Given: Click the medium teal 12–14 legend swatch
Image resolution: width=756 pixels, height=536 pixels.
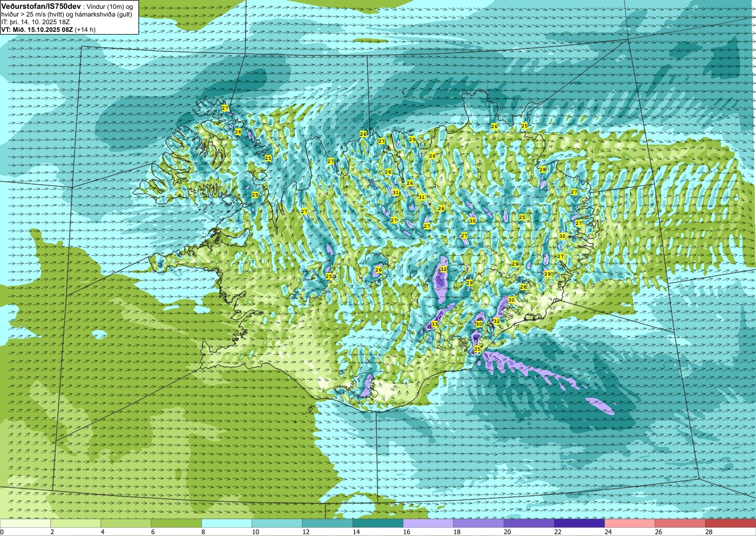Looking at the screenshot, I should (328, 523).
